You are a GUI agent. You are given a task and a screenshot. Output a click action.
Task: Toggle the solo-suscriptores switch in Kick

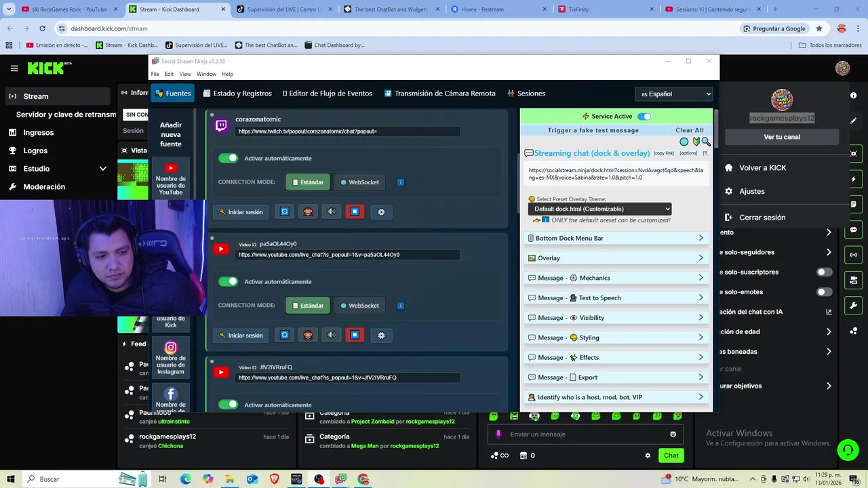tap(824, 272)
